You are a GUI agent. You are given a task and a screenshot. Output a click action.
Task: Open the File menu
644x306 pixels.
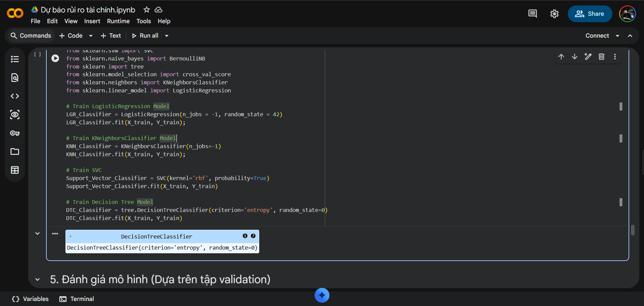[x=36, y=21]
